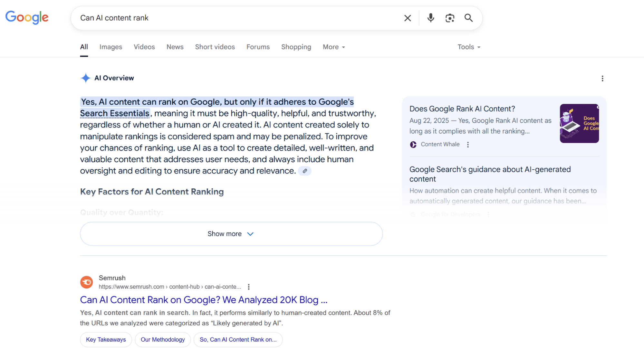Open Content Whale source options menu
Image resolution: width=644 pixels, height=358 pixels.
[x=468, y=145]
